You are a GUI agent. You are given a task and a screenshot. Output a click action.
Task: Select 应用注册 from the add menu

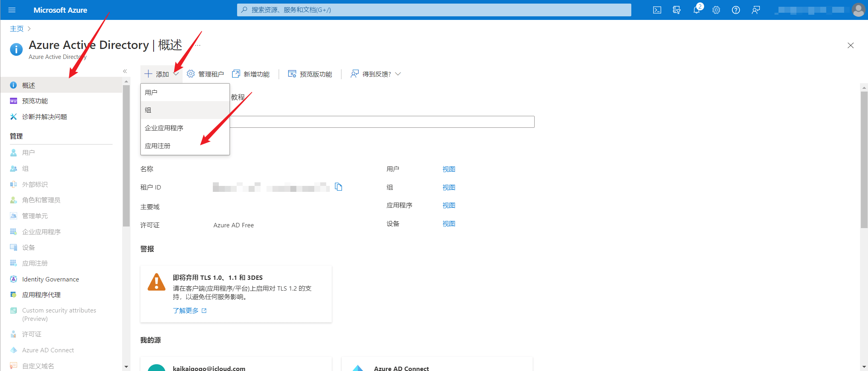click(158, 146)
